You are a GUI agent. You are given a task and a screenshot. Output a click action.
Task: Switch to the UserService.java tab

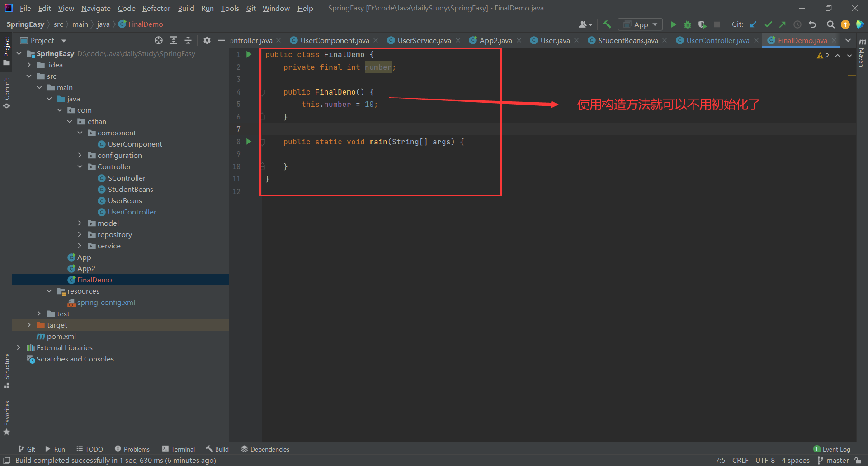coord(424,40)
